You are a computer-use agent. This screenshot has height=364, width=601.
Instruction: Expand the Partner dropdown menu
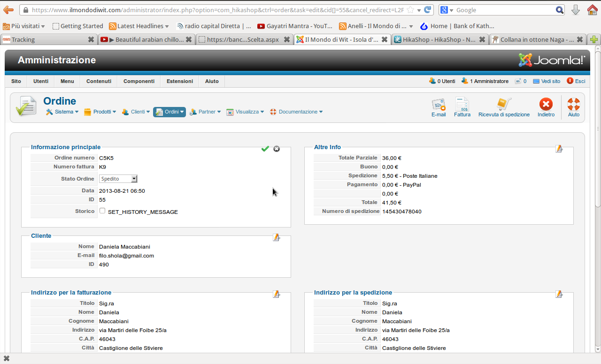pyautogui.click(x=205, y=112)
